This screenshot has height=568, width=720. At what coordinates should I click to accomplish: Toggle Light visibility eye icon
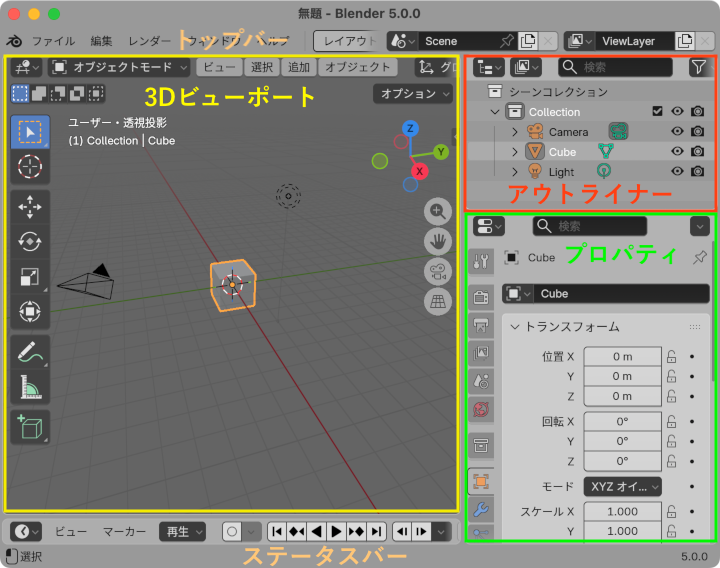click(678, 172)
